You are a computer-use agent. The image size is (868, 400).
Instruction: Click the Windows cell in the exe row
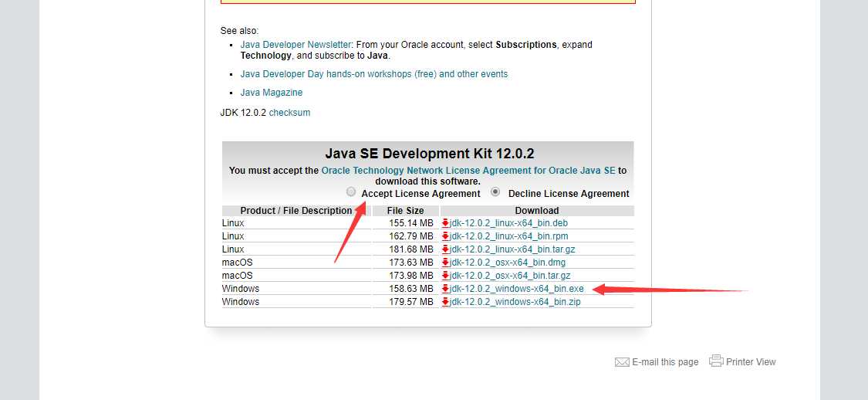pyautogui.click(x=241, y=289)
